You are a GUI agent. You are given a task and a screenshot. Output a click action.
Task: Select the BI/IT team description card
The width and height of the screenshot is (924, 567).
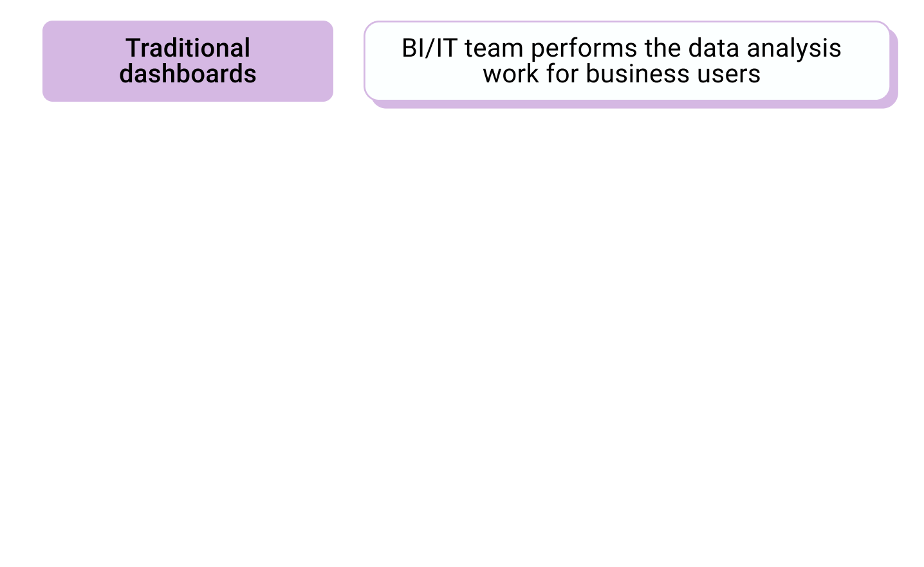tap(627, 61)
